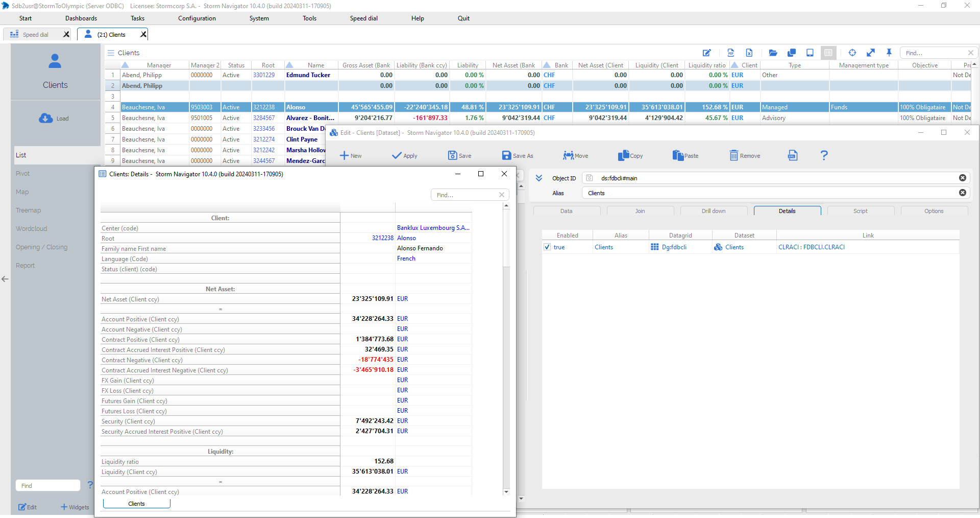Screen dimensions: 980x518
Task: Toggle the highlighted details list icon
Action: (828, 53)
